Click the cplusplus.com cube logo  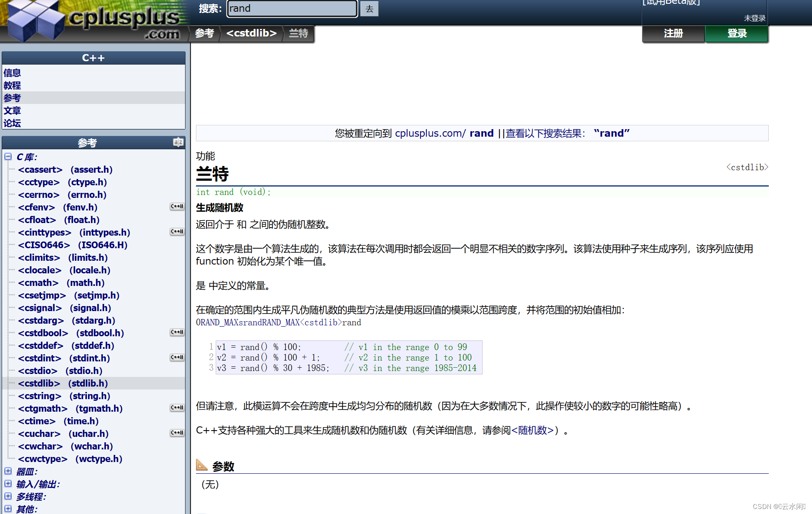[x=36, y=21]
